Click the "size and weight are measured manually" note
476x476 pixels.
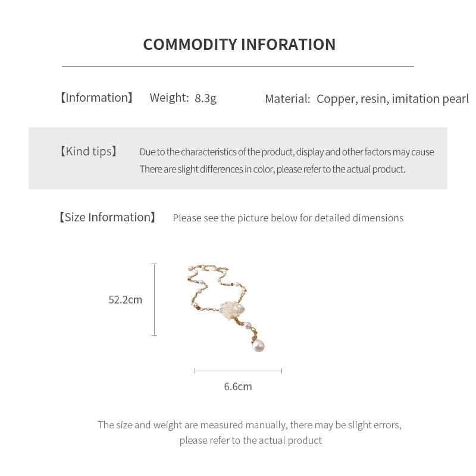[249, 425]
